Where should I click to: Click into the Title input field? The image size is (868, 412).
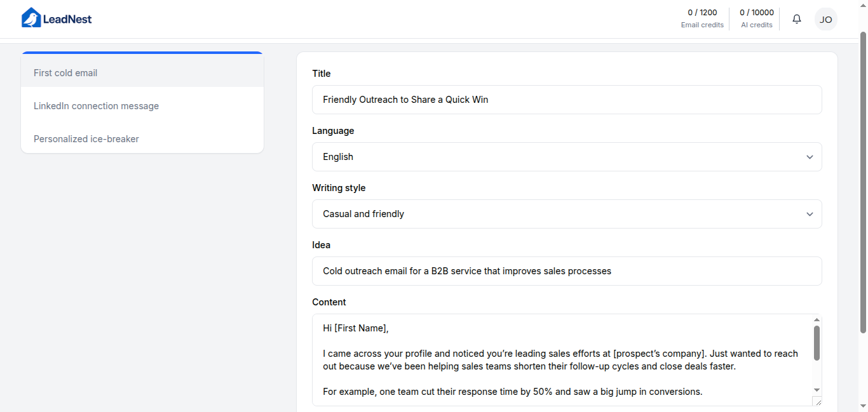(567, 100)
